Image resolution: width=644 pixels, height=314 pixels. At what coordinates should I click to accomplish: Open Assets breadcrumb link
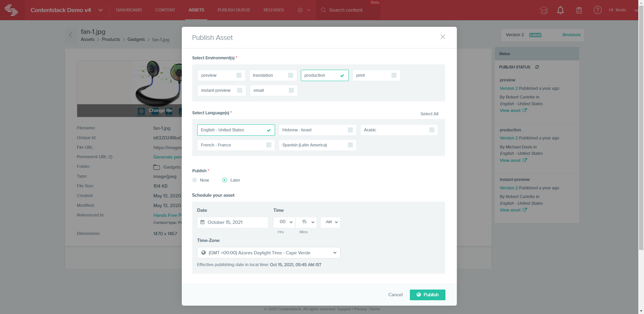coord(88,40)
